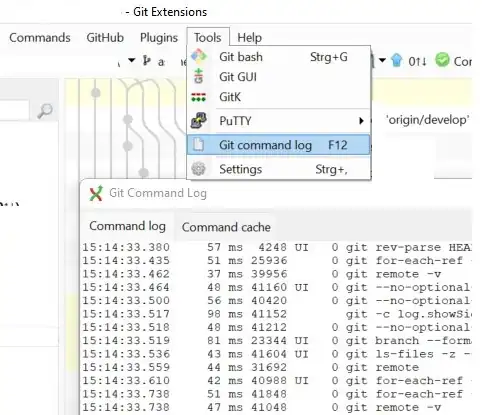Expand the PuTTY submenu arrow
Image resolution: width=482 pixels, height=415 pixels.
point(361,121)
